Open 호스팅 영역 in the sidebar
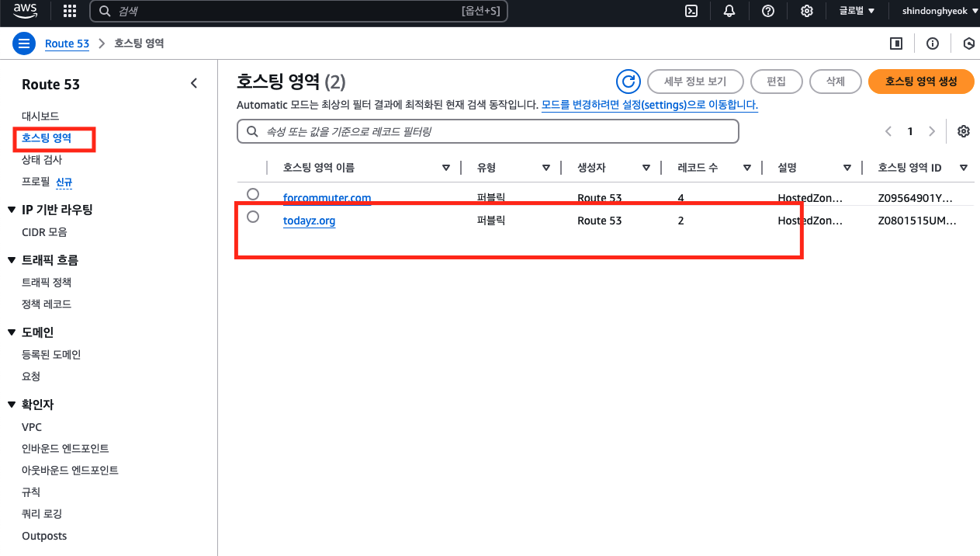The image size is (980, 556). (47, 137)
